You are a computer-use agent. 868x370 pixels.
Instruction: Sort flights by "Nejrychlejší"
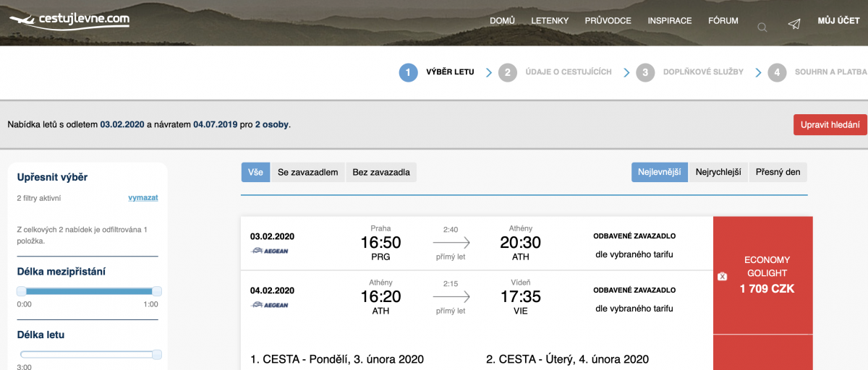(x=718, y=172)
